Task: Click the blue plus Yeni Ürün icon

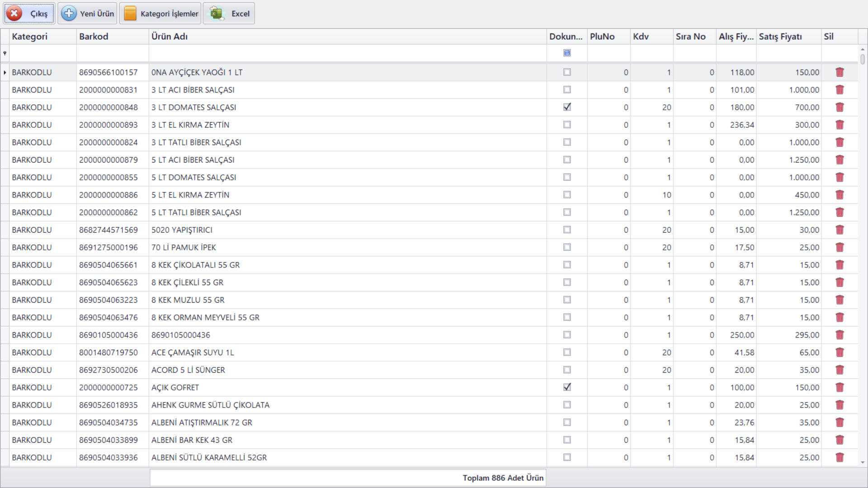Action: [x=69, y=14]
